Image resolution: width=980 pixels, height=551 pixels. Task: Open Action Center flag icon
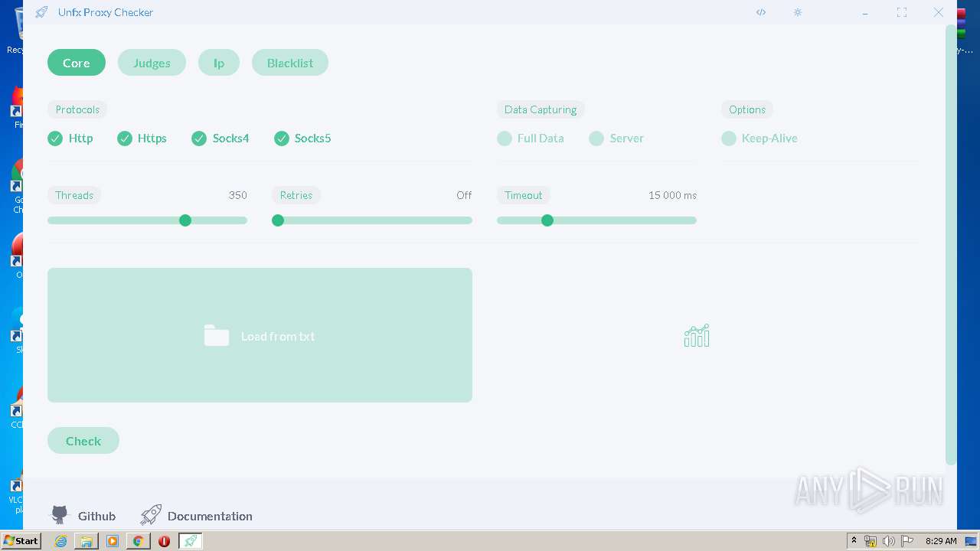907,541
